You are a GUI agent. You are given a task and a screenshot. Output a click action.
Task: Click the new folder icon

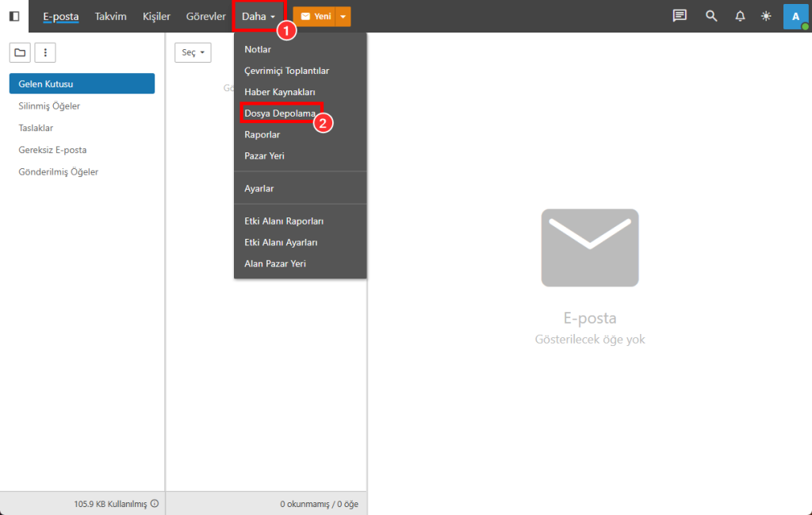coord(20,53)
